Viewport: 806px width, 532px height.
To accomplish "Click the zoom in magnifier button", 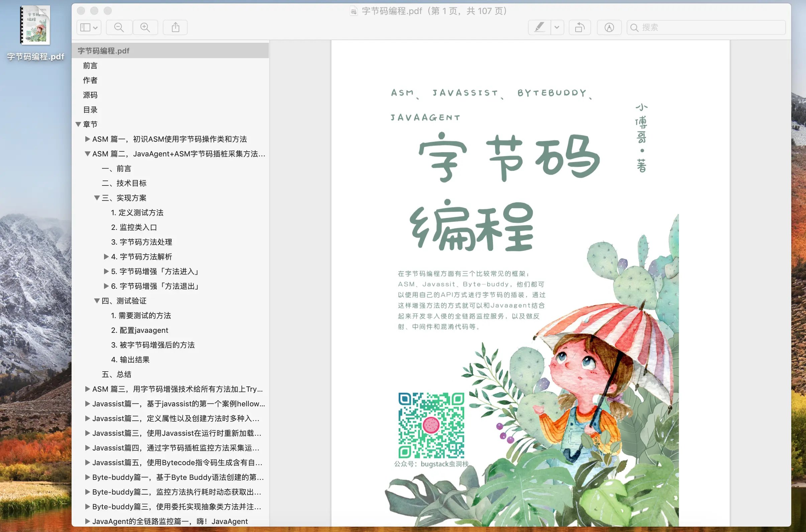I will point(145,27).
